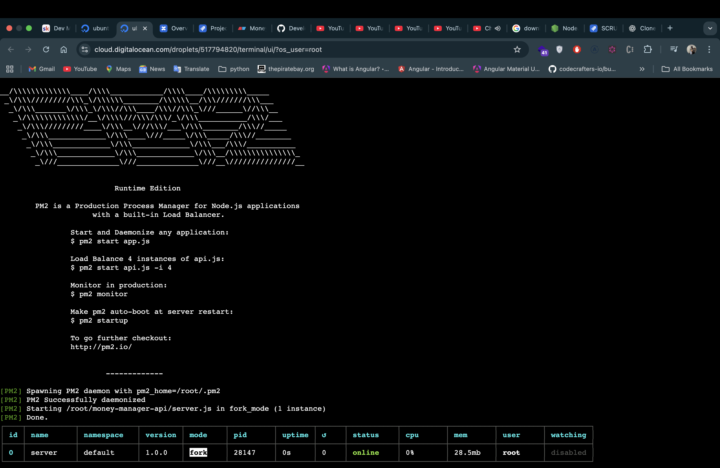
Task: Open the gray shield extension
Action: 559,50
